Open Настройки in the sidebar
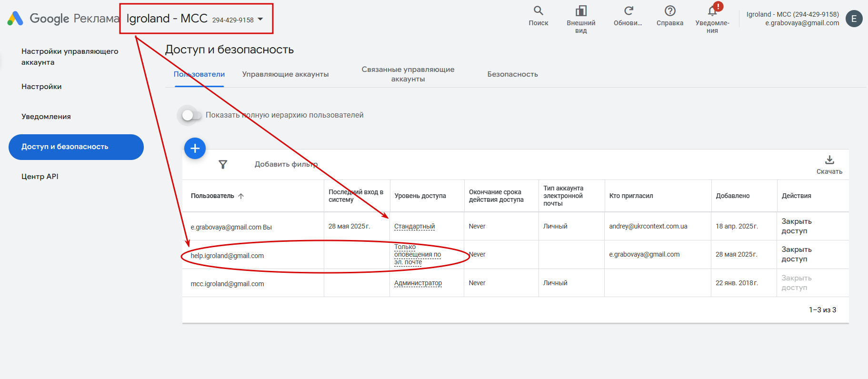The width and height of the screenshot is (868, 379). (41, 87)
